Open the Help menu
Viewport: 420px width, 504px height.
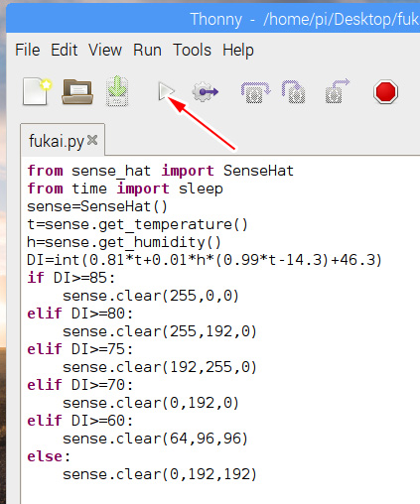(238, 51)
